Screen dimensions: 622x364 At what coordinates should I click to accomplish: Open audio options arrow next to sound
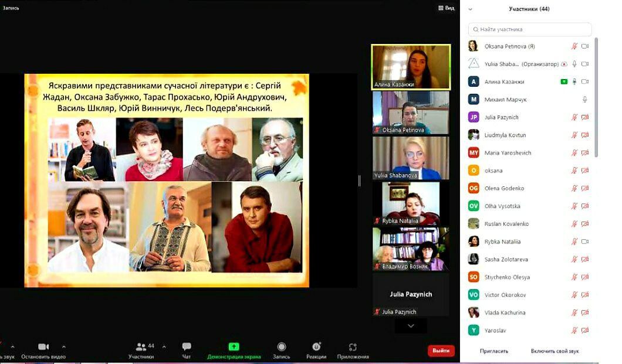(12, 346)
